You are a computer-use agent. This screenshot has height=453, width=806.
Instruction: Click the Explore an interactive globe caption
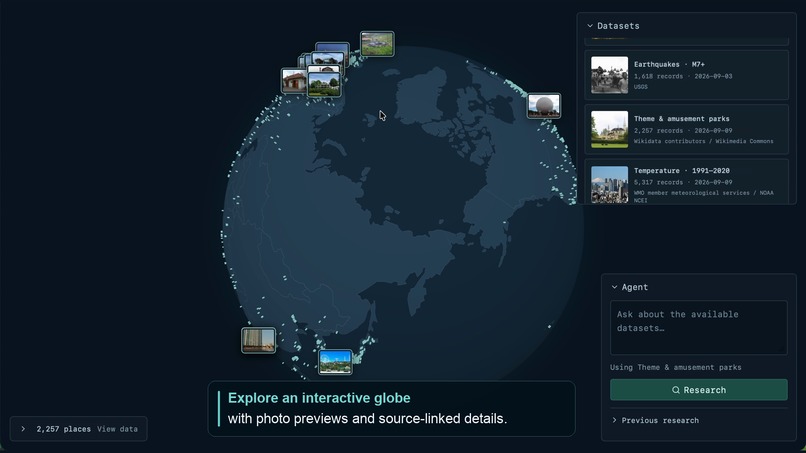319,398
